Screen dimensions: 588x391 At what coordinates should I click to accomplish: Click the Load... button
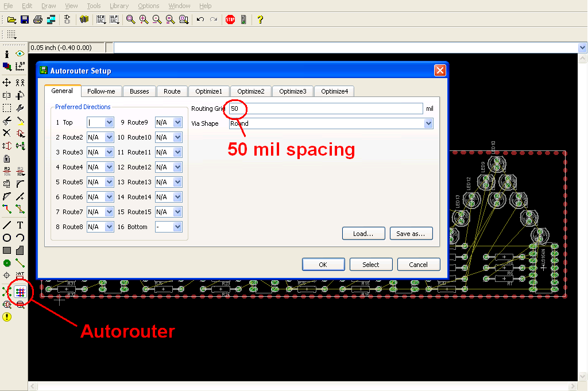(363, 234)
